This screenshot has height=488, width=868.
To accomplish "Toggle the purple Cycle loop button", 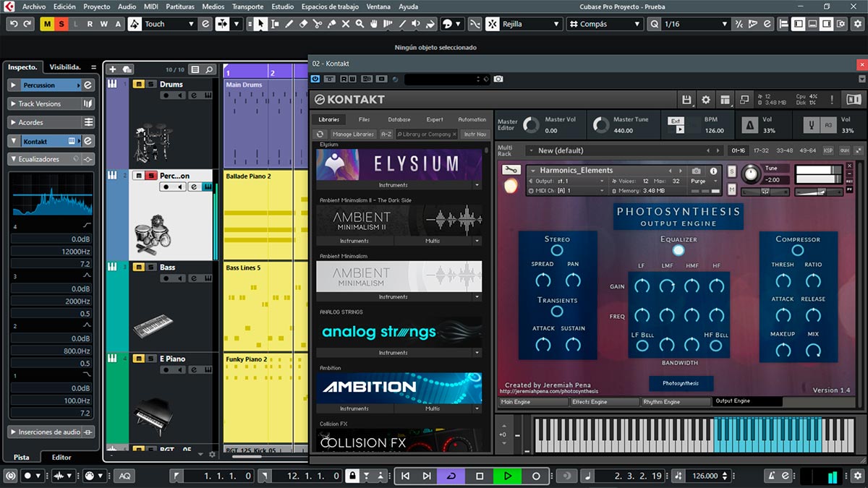I will click(x=451, y=476).
